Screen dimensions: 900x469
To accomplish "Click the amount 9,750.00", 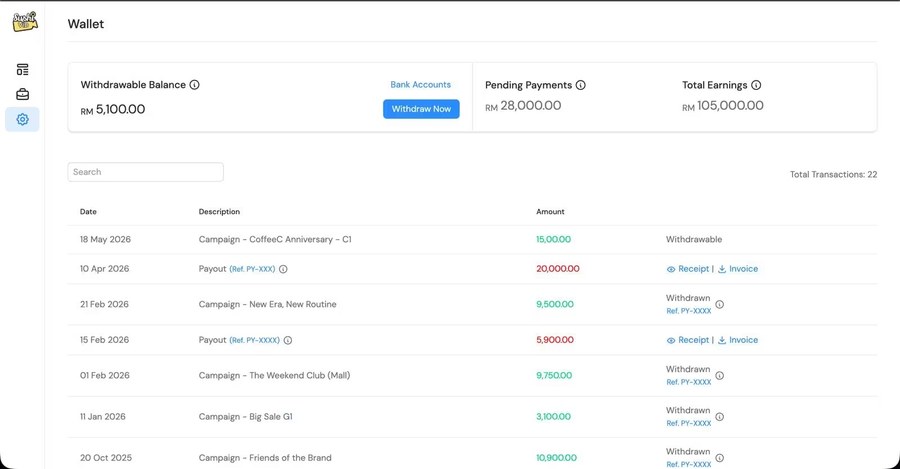I will pos(554,375).
